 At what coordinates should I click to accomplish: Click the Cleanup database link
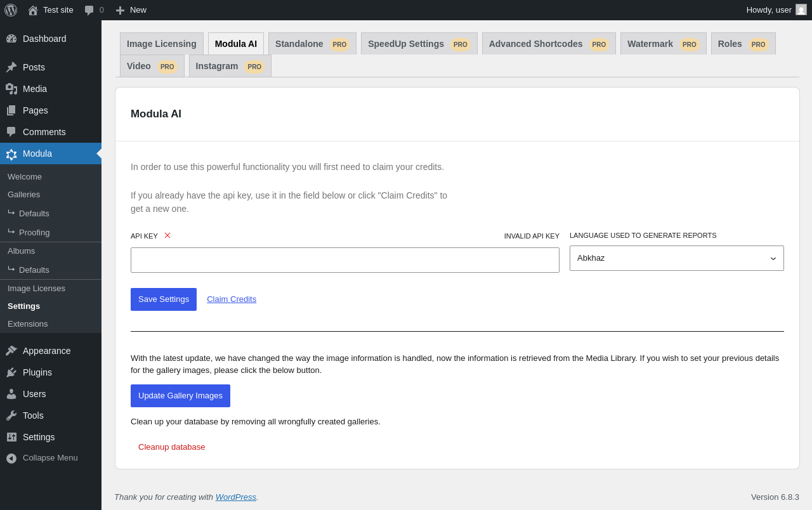coord(171,447)
